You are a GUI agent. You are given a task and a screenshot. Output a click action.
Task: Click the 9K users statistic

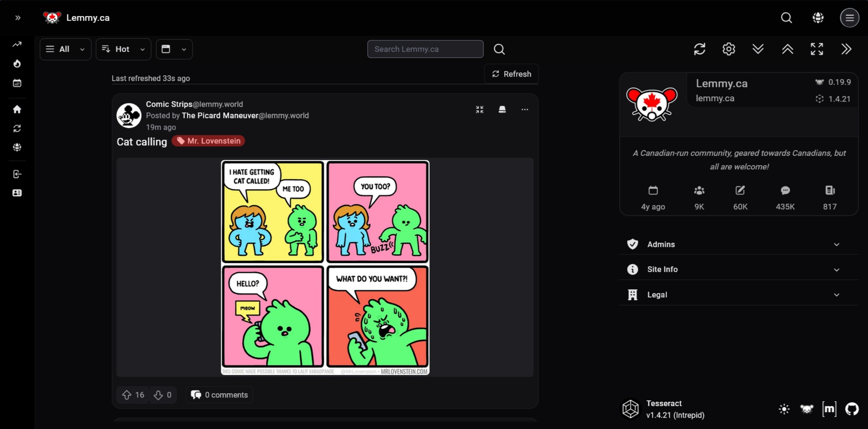click(699, 198)
